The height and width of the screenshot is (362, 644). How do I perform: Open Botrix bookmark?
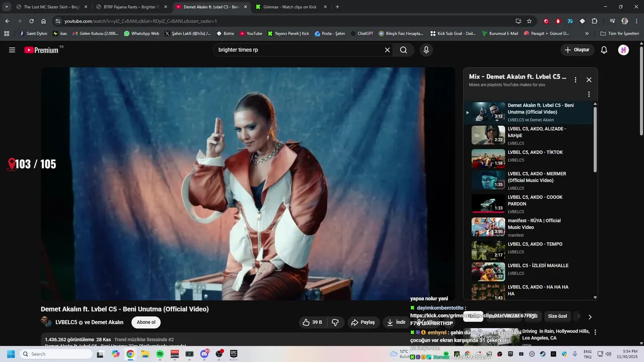click(225, 33)
